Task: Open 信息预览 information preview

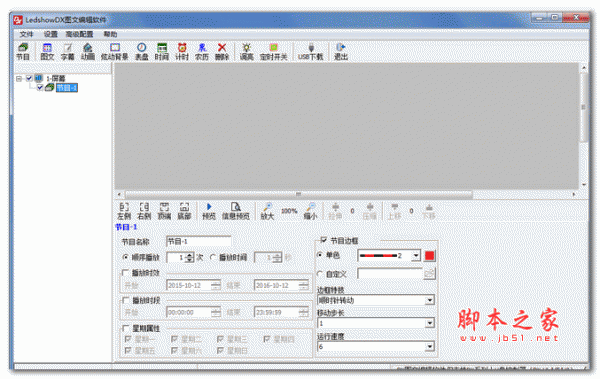Action: click(236, 211)
